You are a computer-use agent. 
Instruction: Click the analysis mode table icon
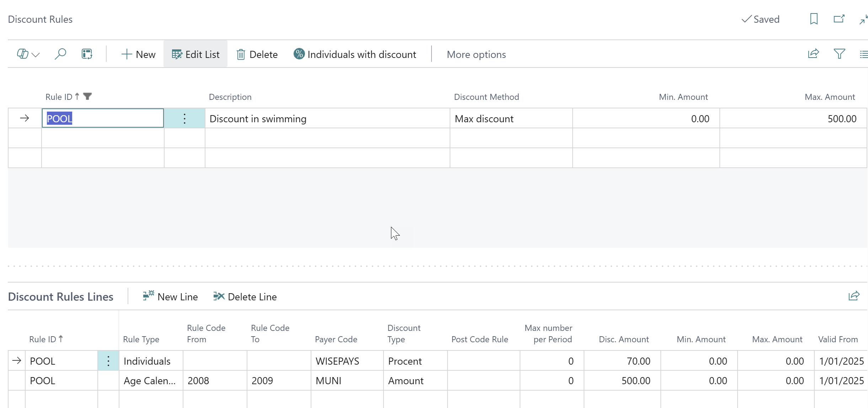click(x=87, y=54)
